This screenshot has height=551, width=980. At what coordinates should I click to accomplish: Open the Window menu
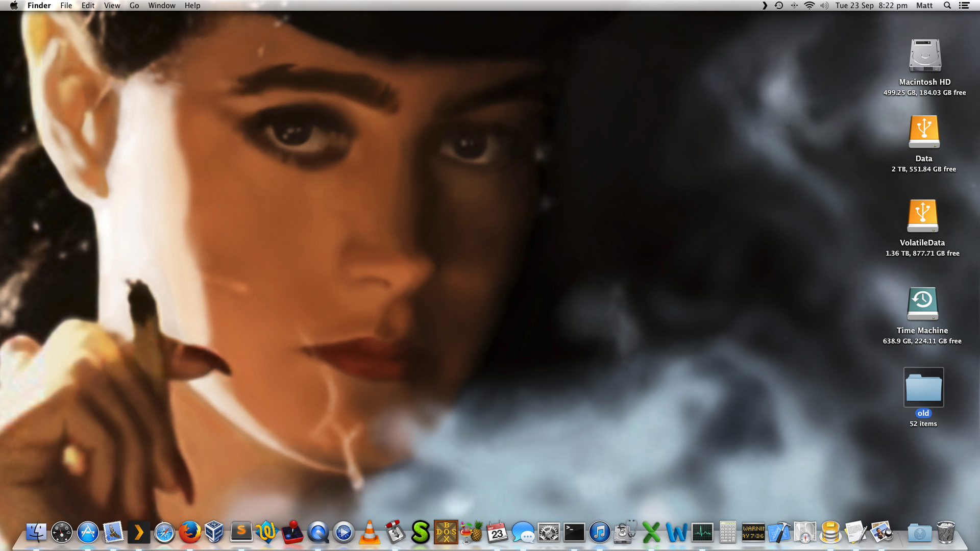pyautogui.click(x=162, y=6)
